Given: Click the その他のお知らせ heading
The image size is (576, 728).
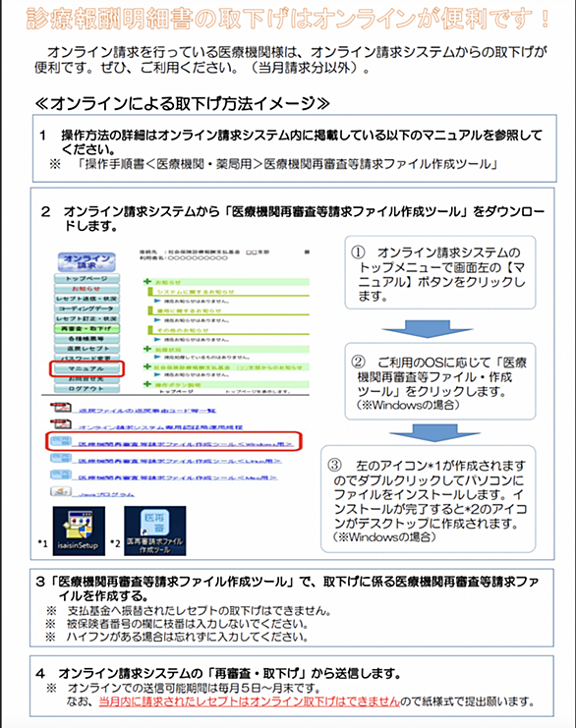Looking at the screenshot, I should (x=183, y=330).
